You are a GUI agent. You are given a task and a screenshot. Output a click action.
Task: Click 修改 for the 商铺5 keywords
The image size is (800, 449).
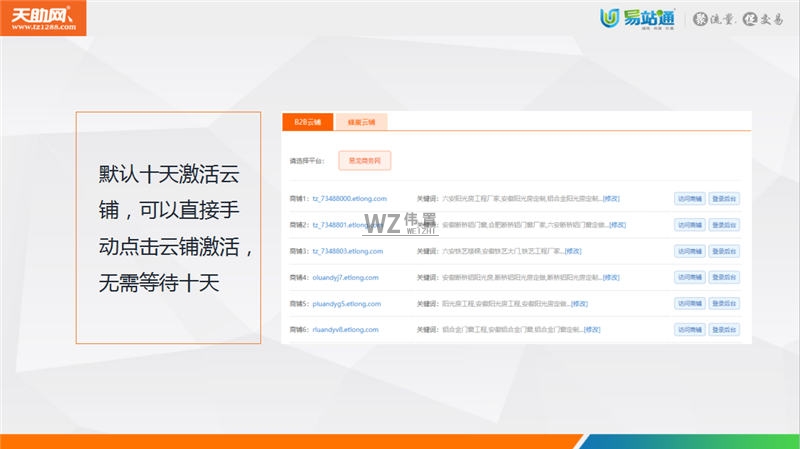click(579, 304)
